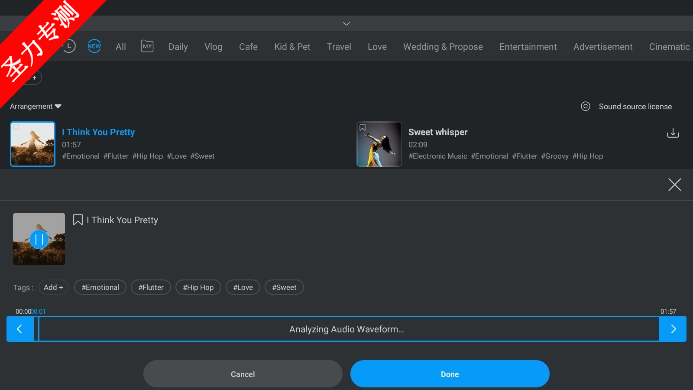Pause playback of I Think You Pretty
693x390 pixels.
39,239
